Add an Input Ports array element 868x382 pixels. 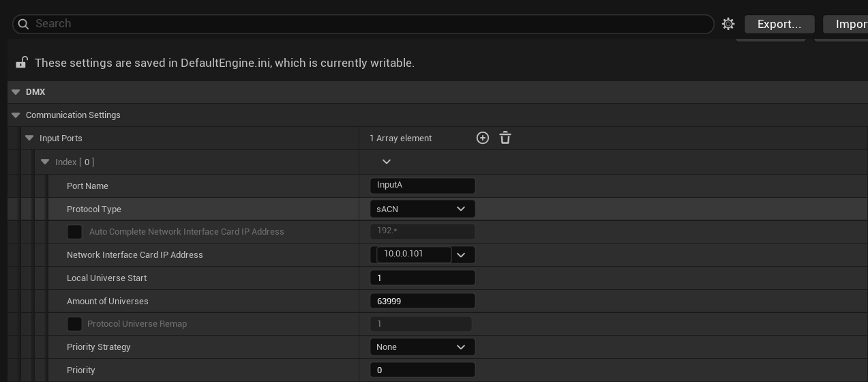click(x=483, y=138)
